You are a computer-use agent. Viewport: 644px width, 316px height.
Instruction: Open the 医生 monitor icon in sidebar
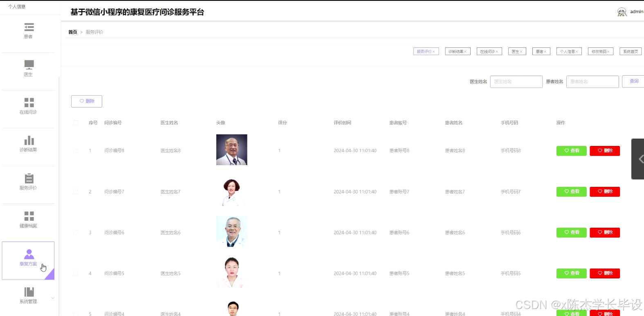click(29, 65)
